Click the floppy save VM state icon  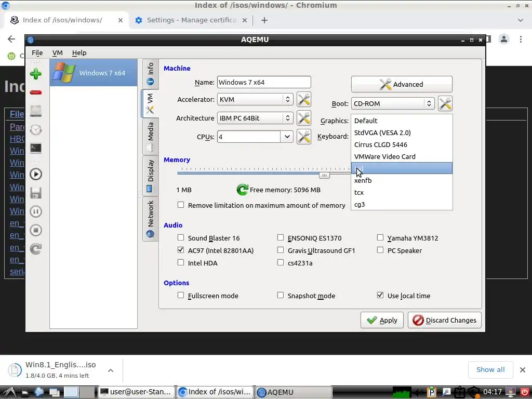[36, 193]
